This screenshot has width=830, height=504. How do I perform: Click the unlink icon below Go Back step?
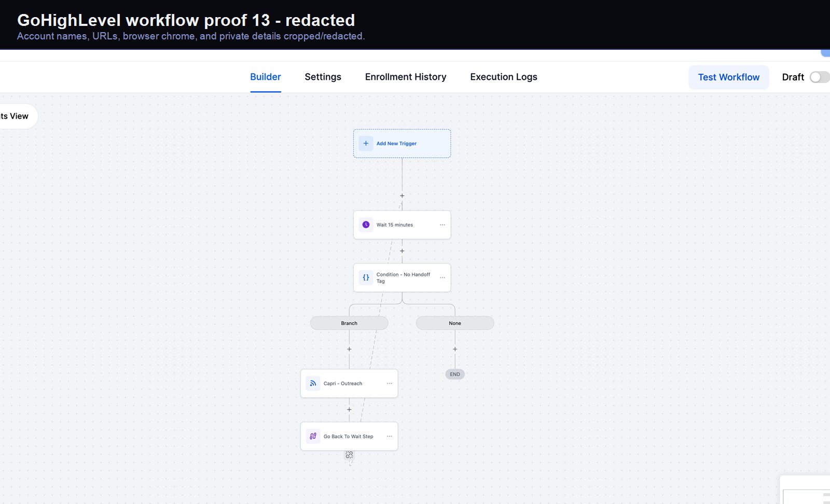pos(349,455)
